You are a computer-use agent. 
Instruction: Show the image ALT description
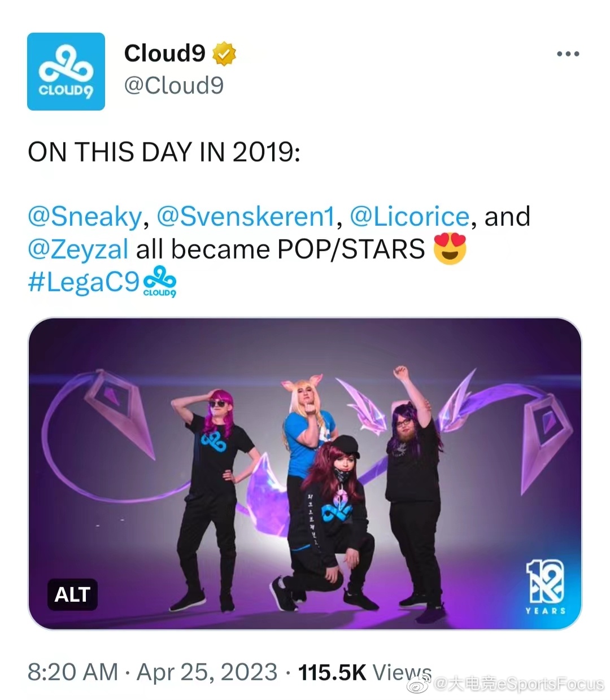pos(72,594)
